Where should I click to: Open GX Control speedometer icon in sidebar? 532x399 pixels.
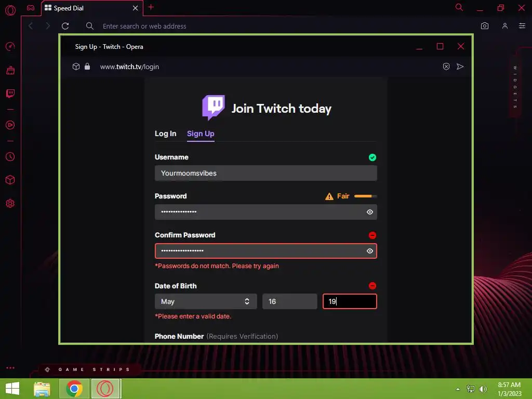tap(10, 46)
